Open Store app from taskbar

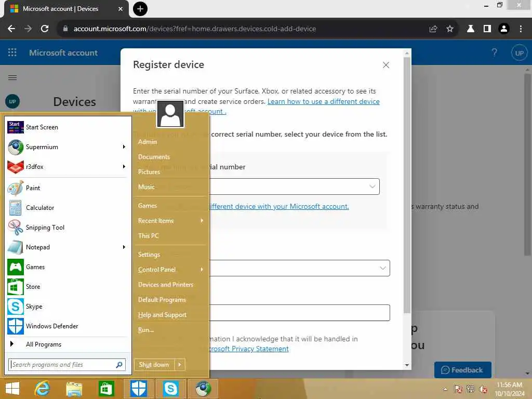coord(106,389)
